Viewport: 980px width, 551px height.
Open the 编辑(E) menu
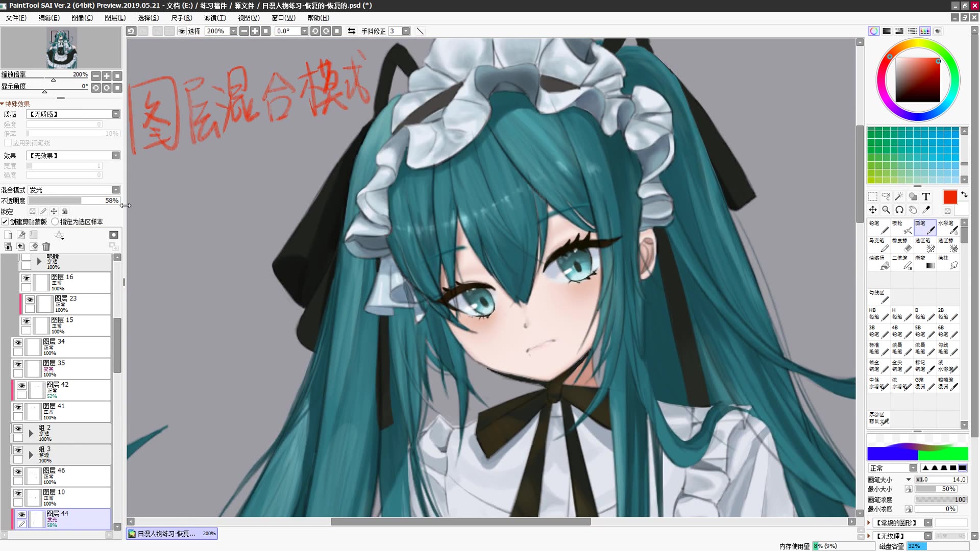click(x=48, y=18)
